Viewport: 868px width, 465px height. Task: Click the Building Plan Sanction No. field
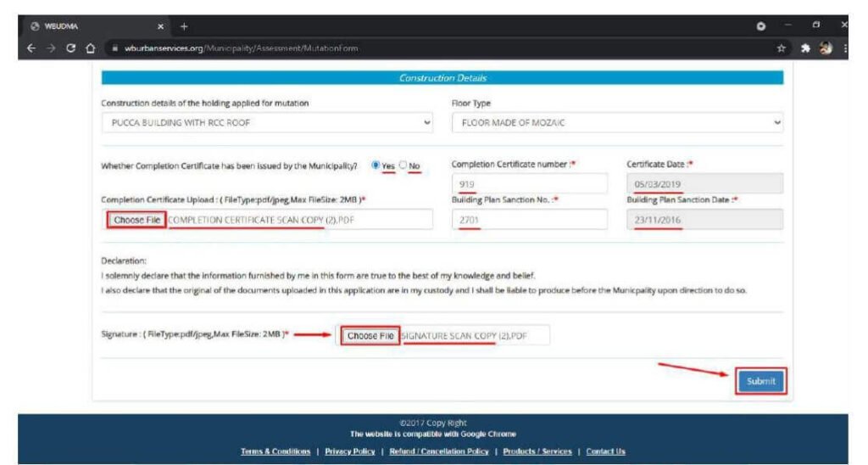tap(529, 220)
